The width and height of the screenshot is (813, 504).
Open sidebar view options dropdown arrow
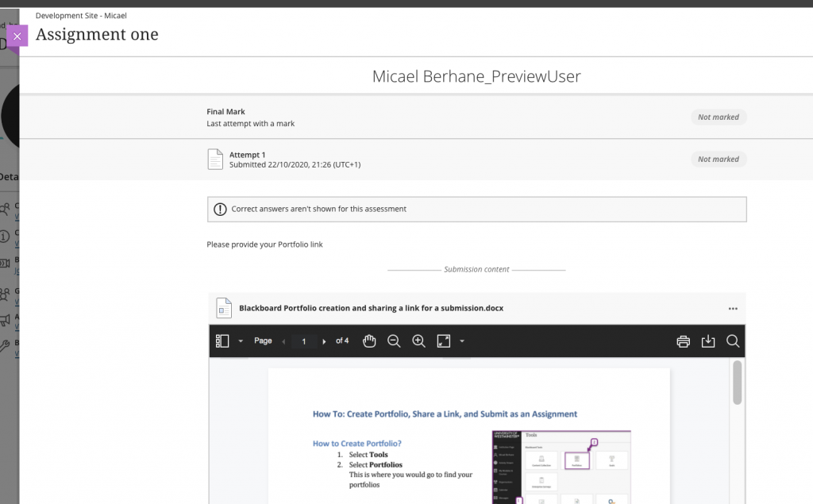pos(241,340)
